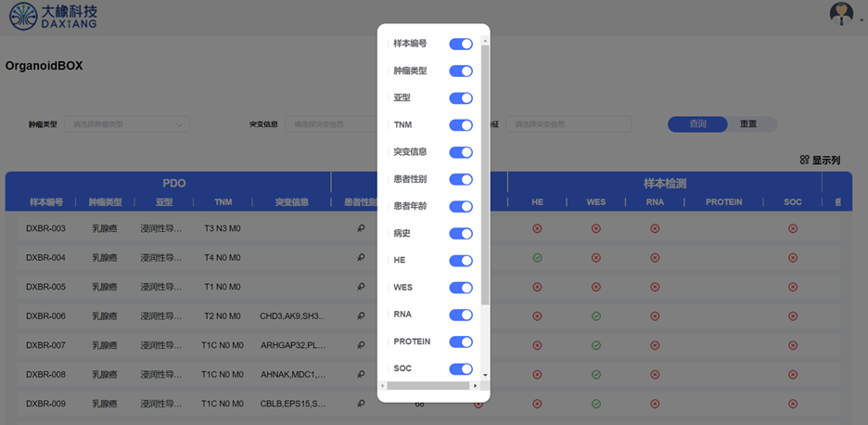The width and height of the screenshot is (868, 425).
Task: Toggle the 患者年龄 column switch
Action: pyautogui.click(x=461, y=207)
